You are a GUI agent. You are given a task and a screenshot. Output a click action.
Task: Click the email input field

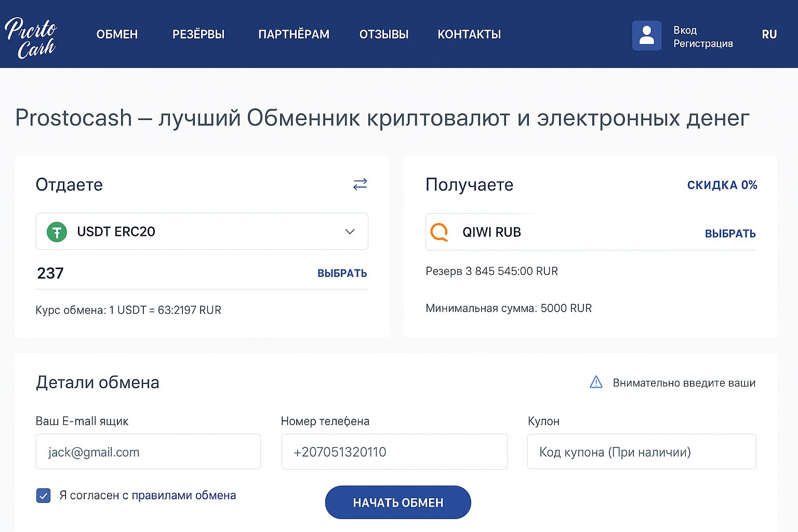[148, 452]
